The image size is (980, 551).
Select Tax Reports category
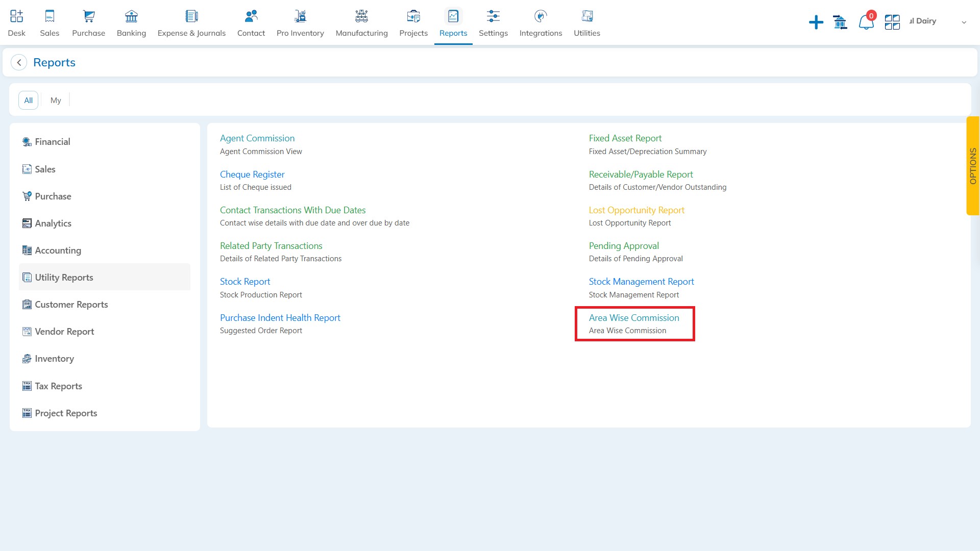(104, 386)
